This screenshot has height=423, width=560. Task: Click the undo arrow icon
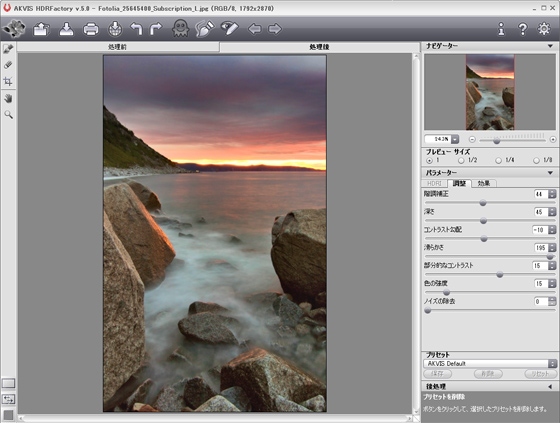[136, 29]
